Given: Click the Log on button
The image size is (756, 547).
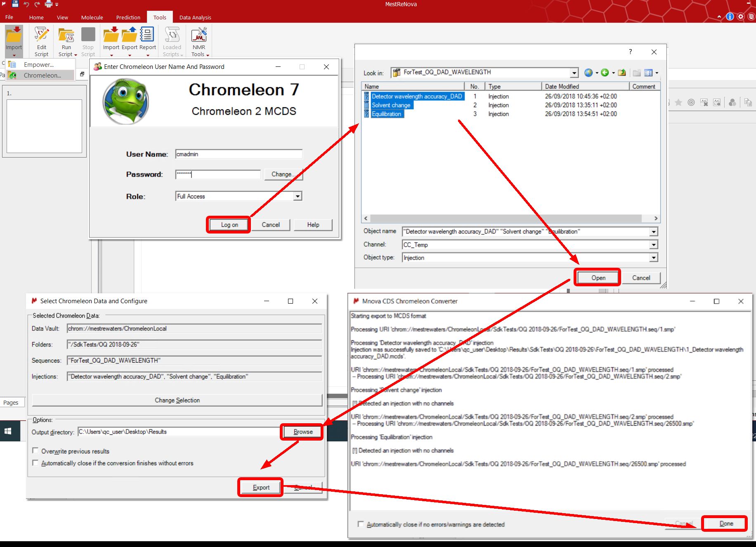Looking at the screenshot, I should (x=229, y=225).
